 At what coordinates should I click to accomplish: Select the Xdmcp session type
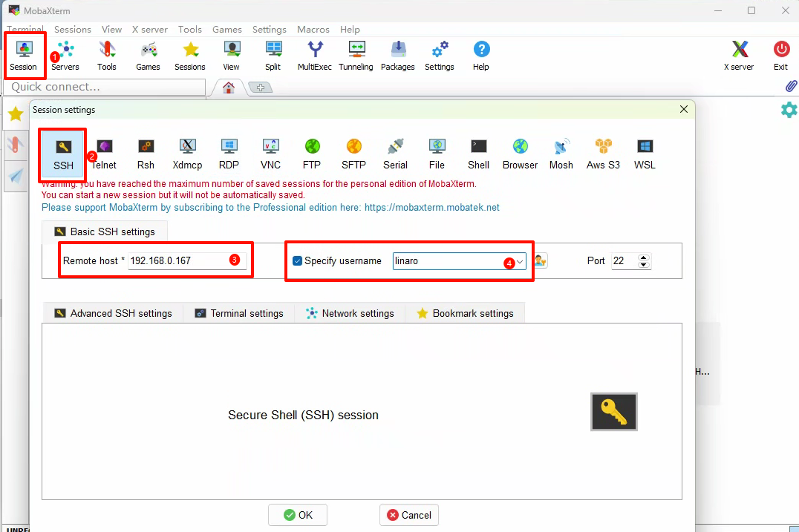coord(188,154)
